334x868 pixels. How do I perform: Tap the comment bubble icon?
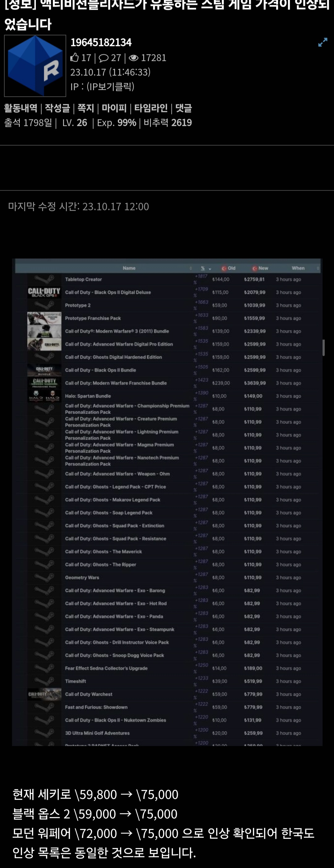click(x=103, y=58)
